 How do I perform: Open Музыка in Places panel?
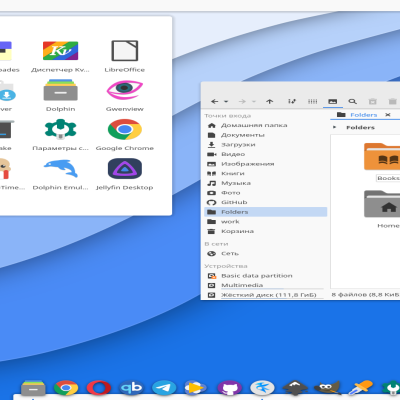coord(265,183)
